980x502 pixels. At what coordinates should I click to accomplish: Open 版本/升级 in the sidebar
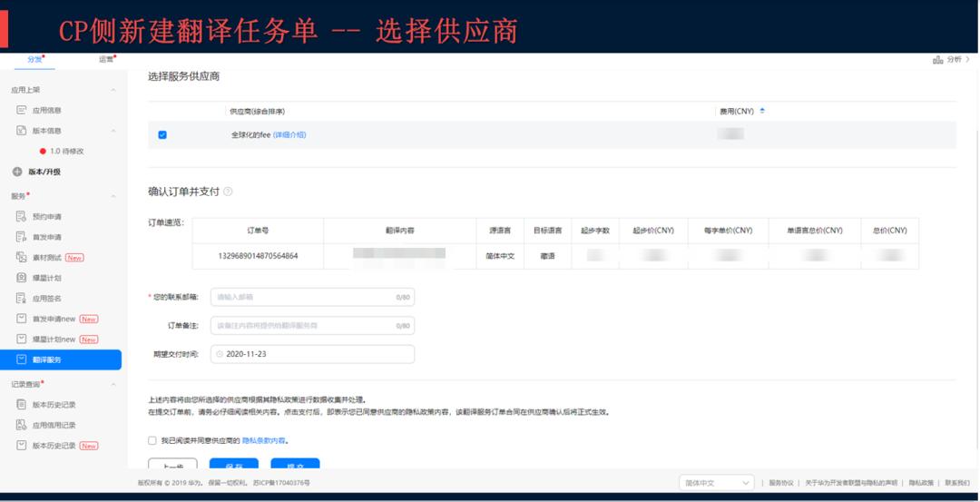pos(44,172)
